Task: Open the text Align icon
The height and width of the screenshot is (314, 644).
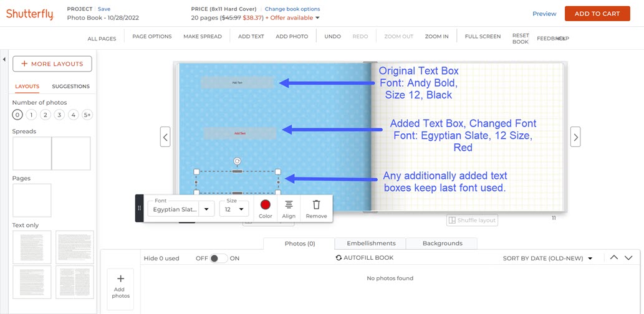Action: (x=289, y=205)
